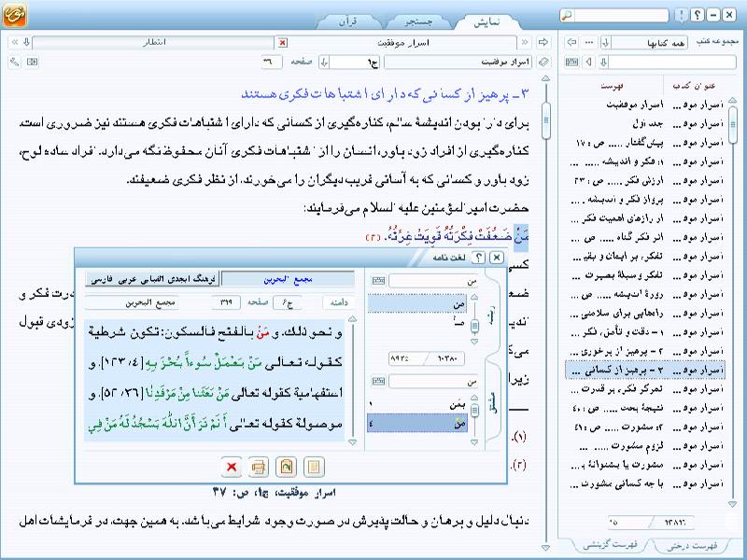Close the لغت نامه dialog window
Image resolution: width=747 pixels, height=560 pixels.
(497, 258)
